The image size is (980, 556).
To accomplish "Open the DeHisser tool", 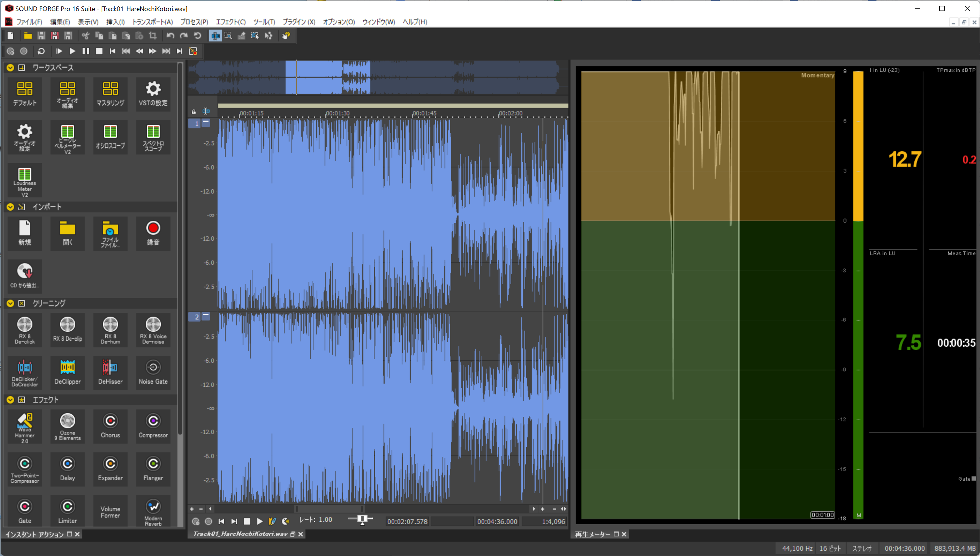I will click(110, 373).
